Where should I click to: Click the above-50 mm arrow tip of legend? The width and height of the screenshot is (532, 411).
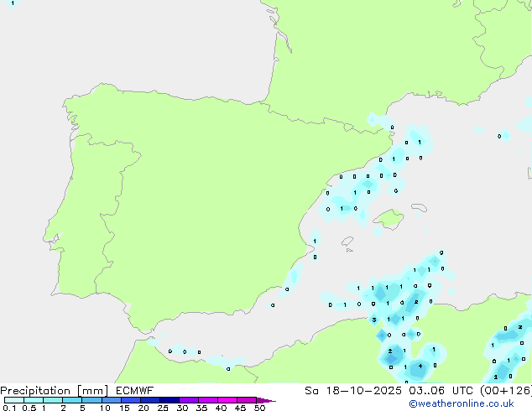266,400
